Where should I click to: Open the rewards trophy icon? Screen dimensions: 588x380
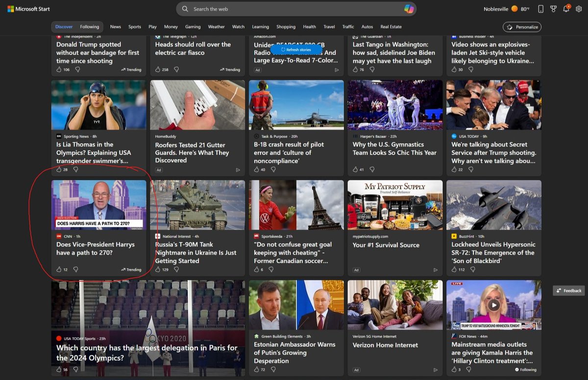click(554, 9)
